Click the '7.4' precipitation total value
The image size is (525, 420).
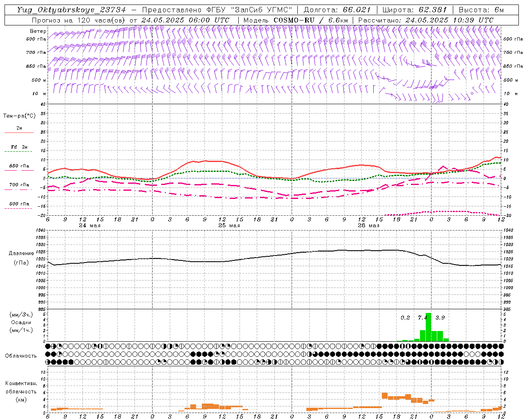click(x=422, y=317)
